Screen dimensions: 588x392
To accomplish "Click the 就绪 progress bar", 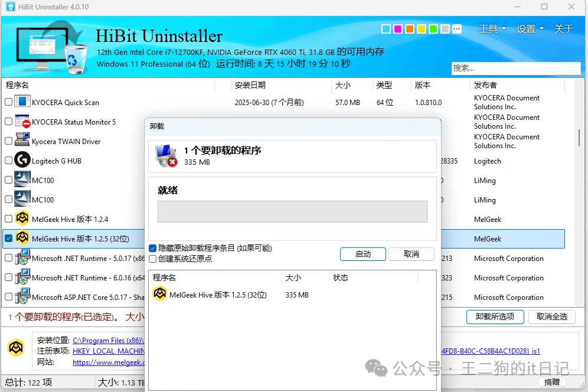I will coord(292,211).
